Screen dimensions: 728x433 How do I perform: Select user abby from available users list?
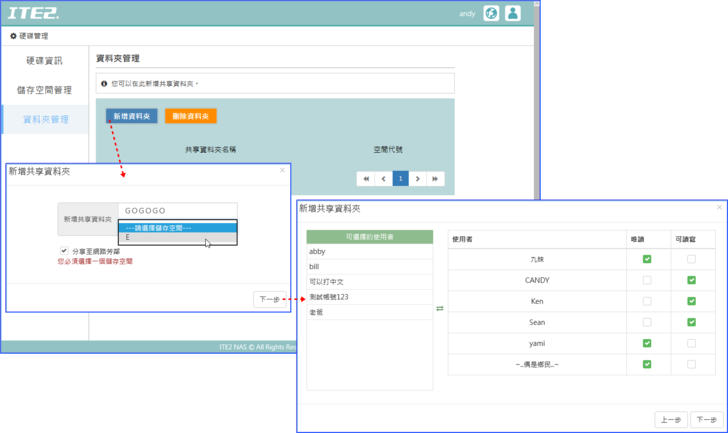369,252
